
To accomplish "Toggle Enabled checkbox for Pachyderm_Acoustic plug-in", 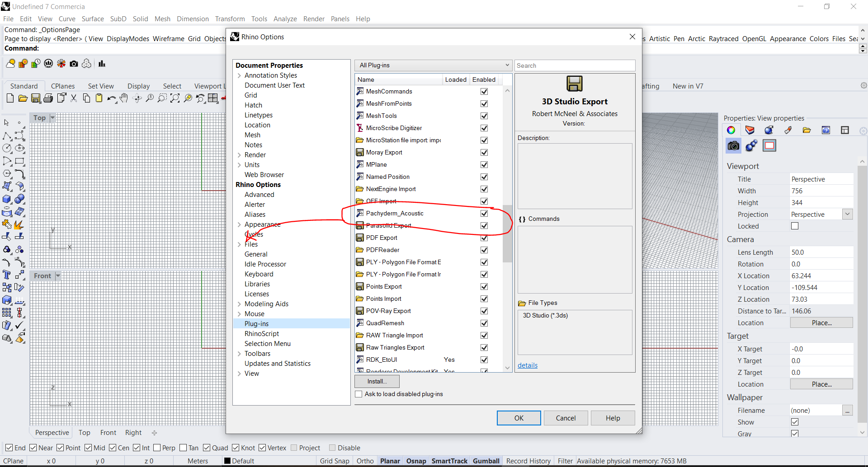I will pos(484,213).
